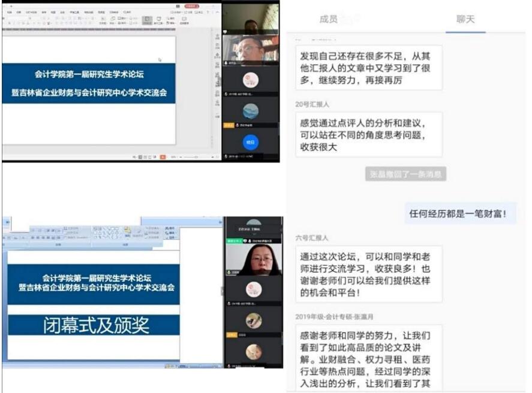Select the pink round avatar in the top participant list
The height and width of the screenshot is (393, 532).
click(250, 80)
